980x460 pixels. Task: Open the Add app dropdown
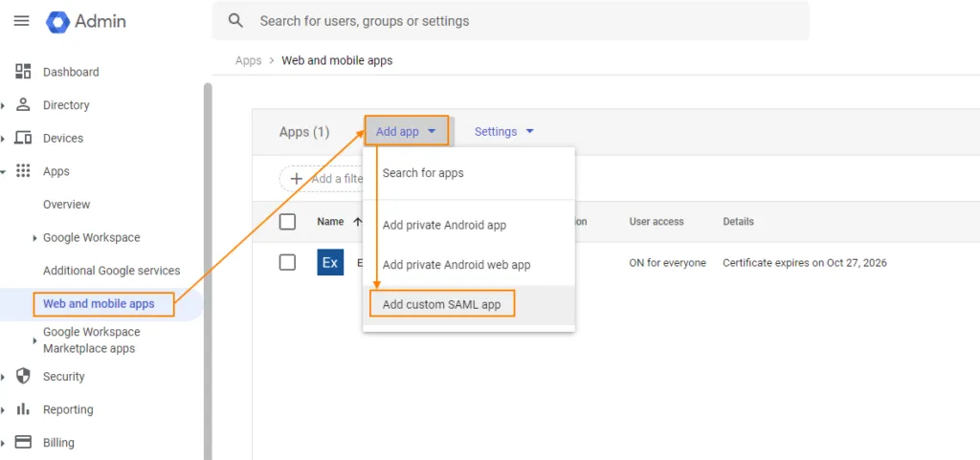click(x=406, y=131)
